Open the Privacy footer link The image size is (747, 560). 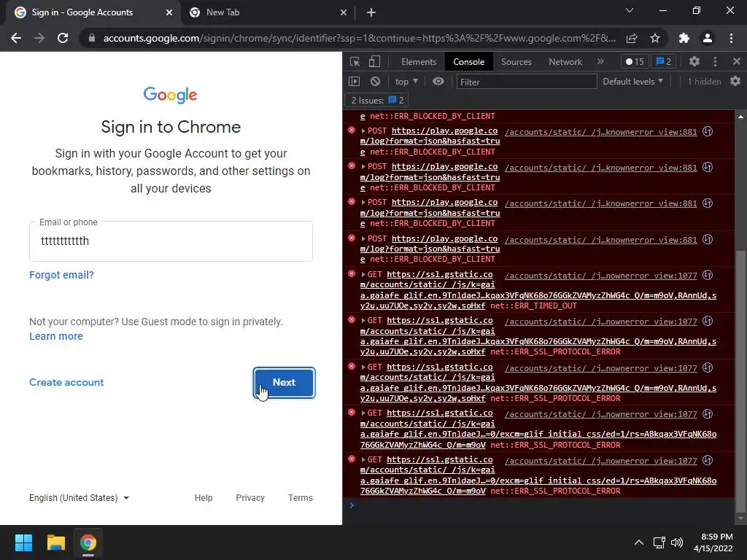click(250, 497)
